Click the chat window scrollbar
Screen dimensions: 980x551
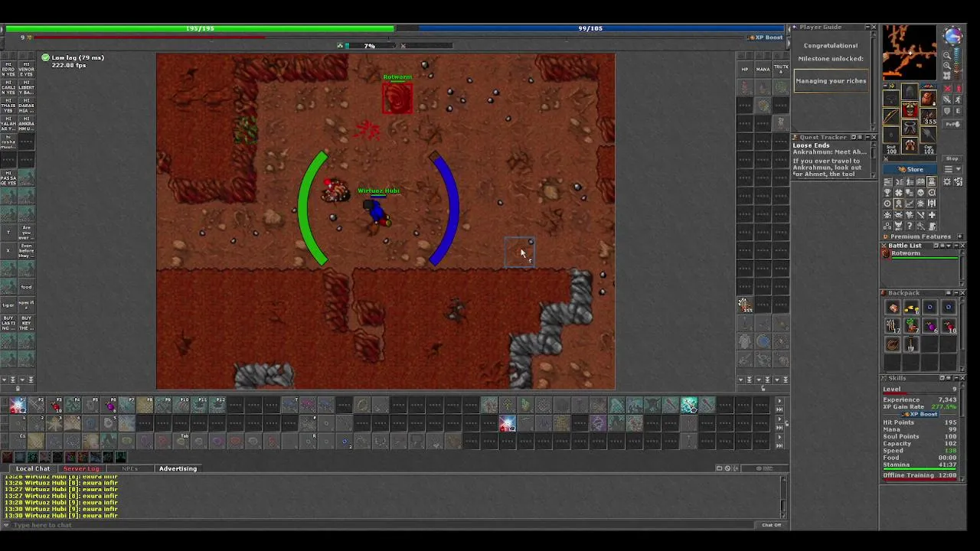(x=782, y=497)
